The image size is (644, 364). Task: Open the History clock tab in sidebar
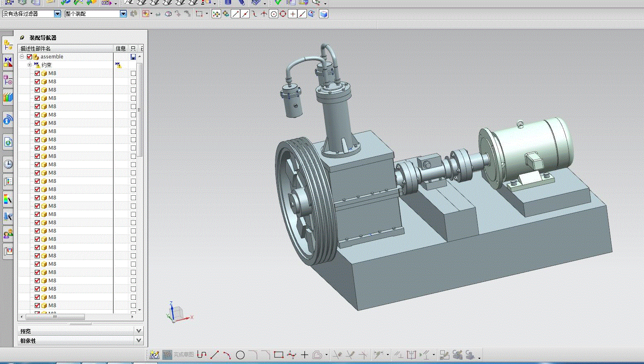point(8,164)
